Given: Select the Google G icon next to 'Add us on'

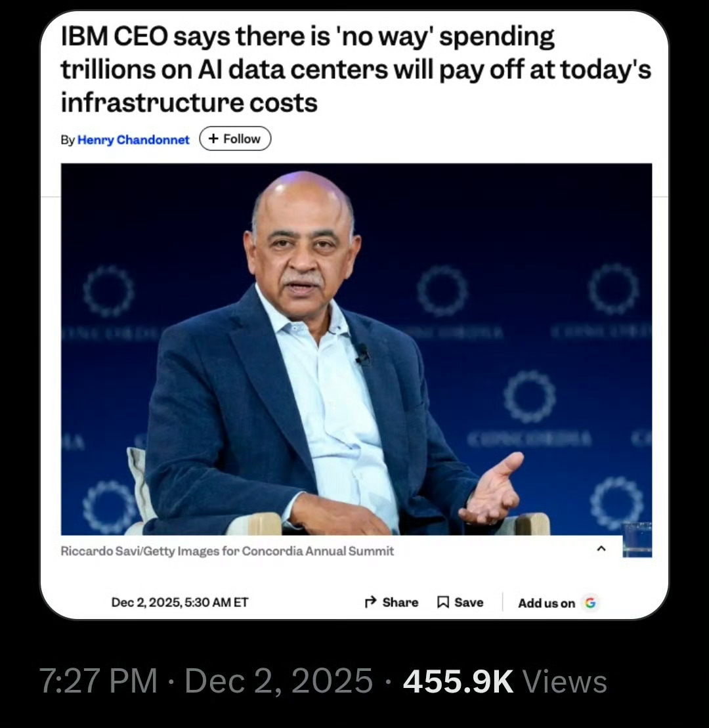Looking at the screenshot, I should coord(591,603).
